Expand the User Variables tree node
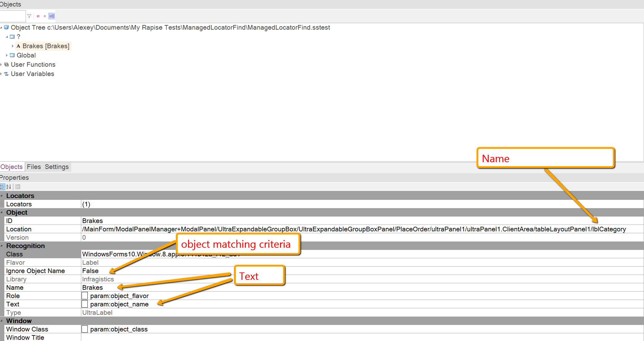 [3, 74]
